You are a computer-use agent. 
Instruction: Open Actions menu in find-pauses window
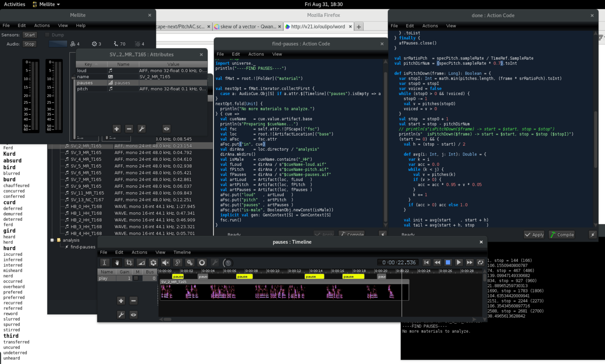click(256, 54)
